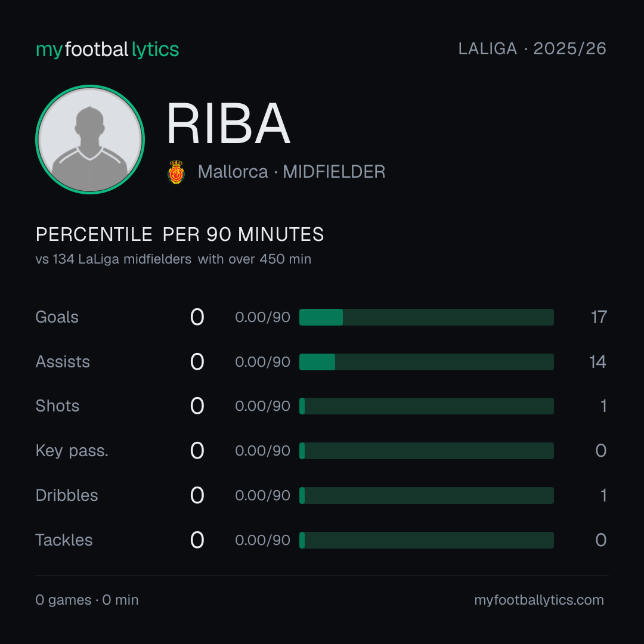This screenshot has height=644, width=644.
Task: Click the Goals percentile bar
Action: (426, 317)
